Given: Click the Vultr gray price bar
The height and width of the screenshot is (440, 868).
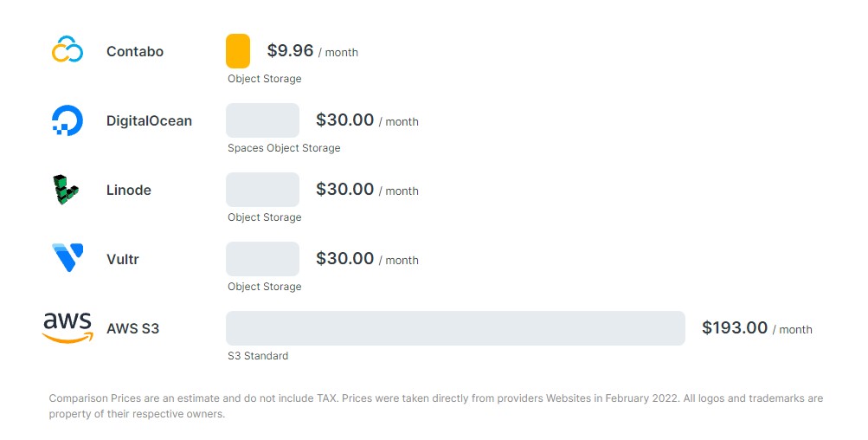Looking at the screenshot, I should coord(262,259).
